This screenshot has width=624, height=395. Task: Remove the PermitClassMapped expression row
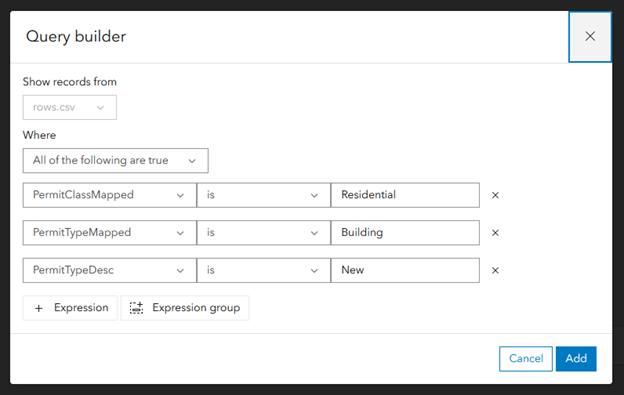[x=495, y=195]
